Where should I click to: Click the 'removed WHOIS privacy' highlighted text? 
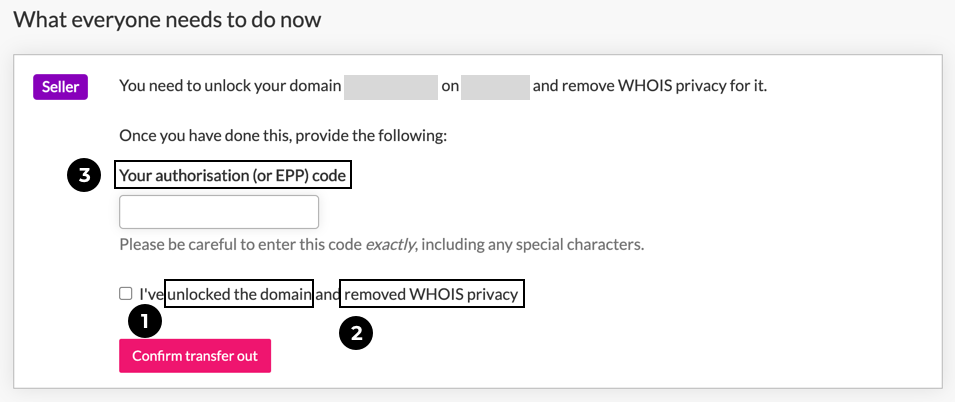tap(432, 295)
